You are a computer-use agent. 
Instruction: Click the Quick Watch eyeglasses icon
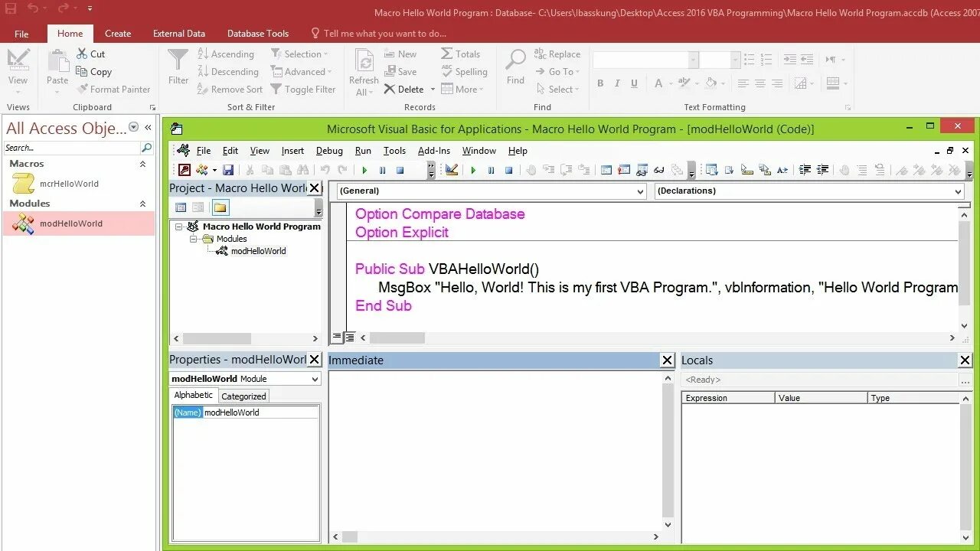click(x=658, y=170)
